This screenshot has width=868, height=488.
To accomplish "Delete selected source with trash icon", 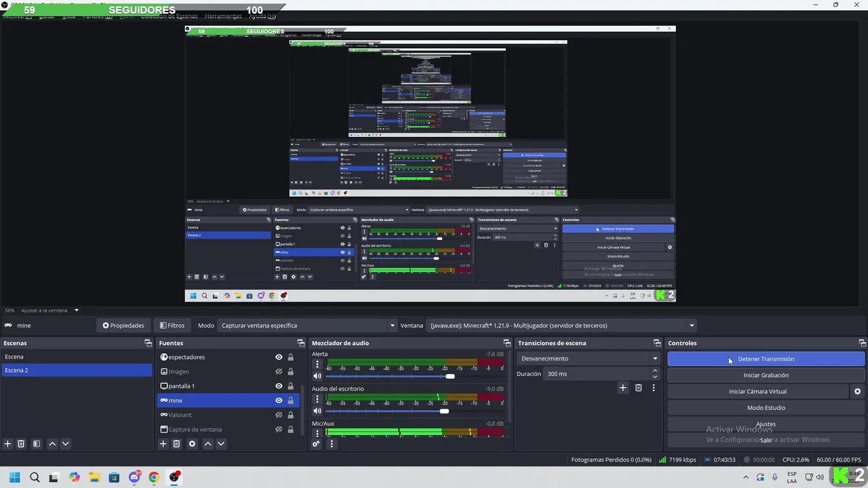I will 176,444.
